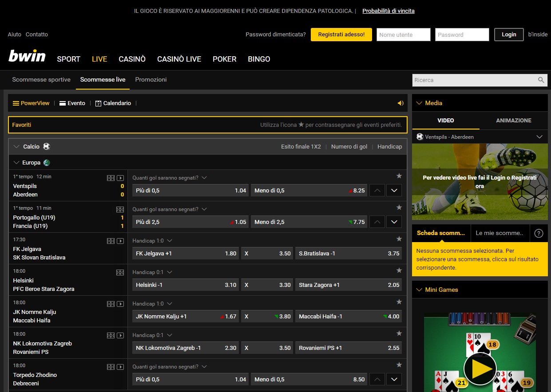Favorite the Portogallo (U19) match star
This screenshot has height=392, width=551.
click(399, 208)
